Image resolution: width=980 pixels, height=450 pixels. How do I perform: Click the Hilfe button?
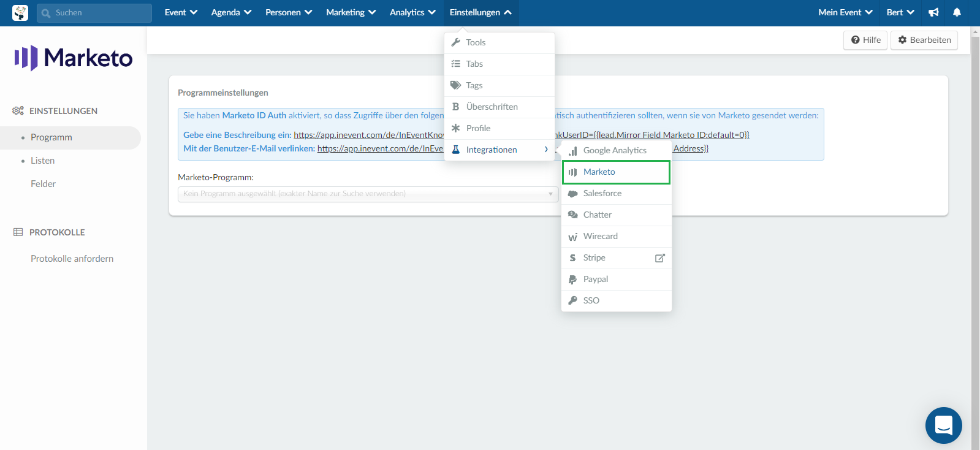[865, 40]
